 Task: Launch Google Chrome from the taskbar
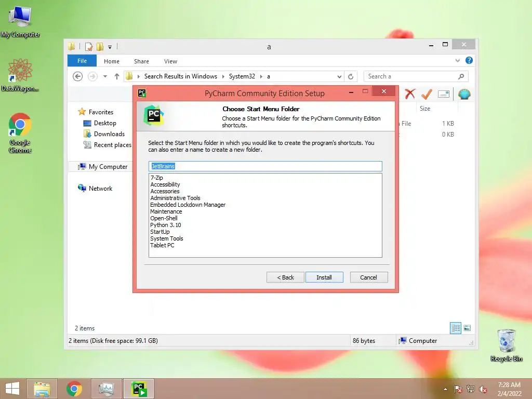(x=74, y=389)
